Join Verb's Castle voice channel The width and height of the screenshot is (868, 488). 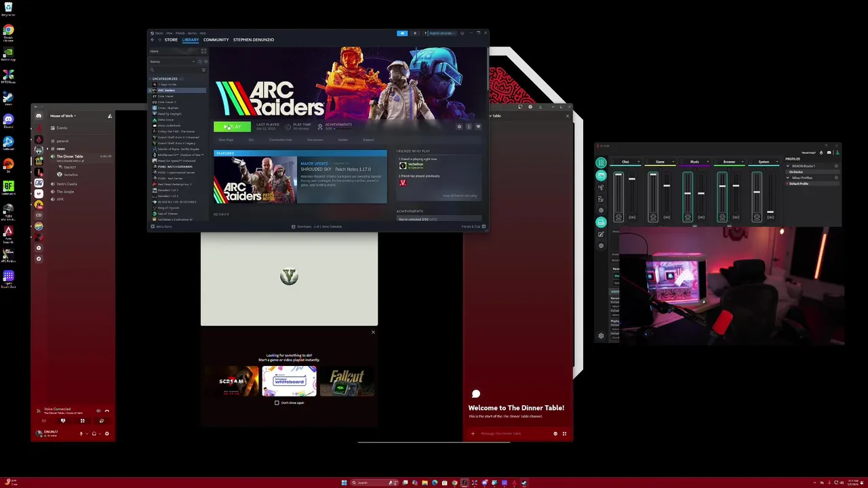click(x=66, y=184)
